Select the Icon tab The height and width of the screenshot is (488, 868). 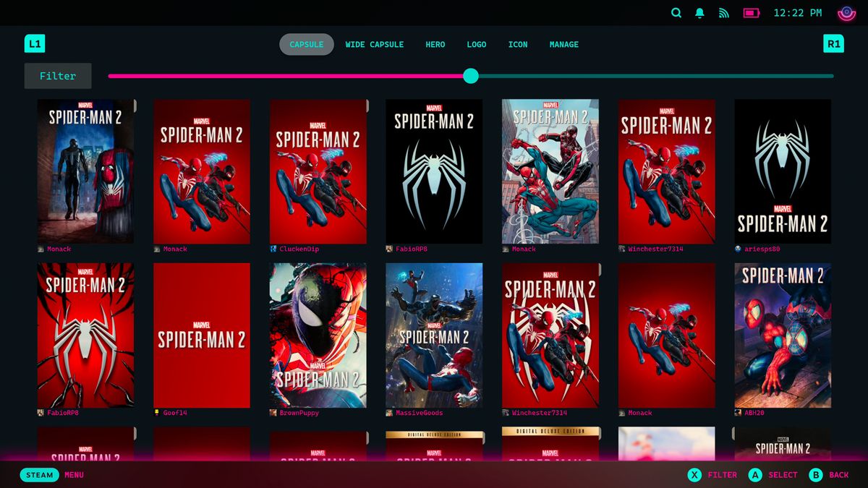[x=518, y=44]
